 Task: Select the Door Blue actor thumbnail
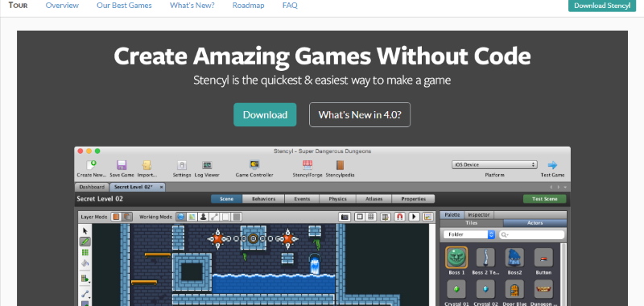point(514,289)
